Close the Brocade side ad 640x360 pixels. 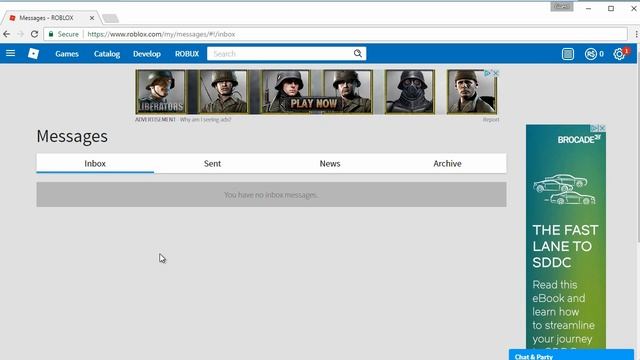pyautogui.click(x=602, y=128)
